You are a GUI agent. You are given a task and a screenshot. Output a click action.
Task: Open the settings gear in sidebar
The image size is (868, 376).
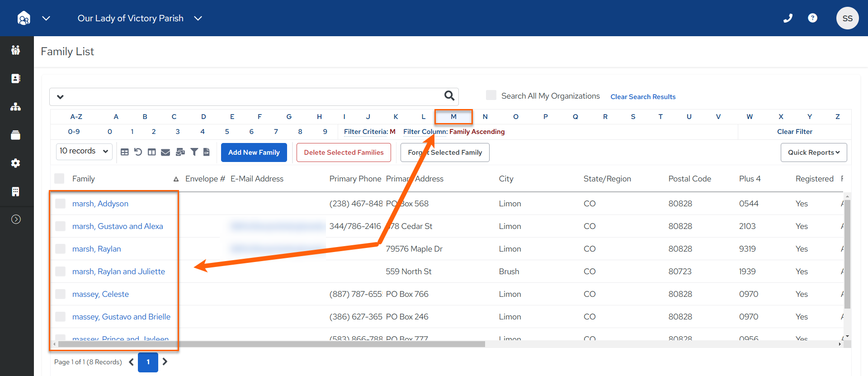click(x=16, y=163)
